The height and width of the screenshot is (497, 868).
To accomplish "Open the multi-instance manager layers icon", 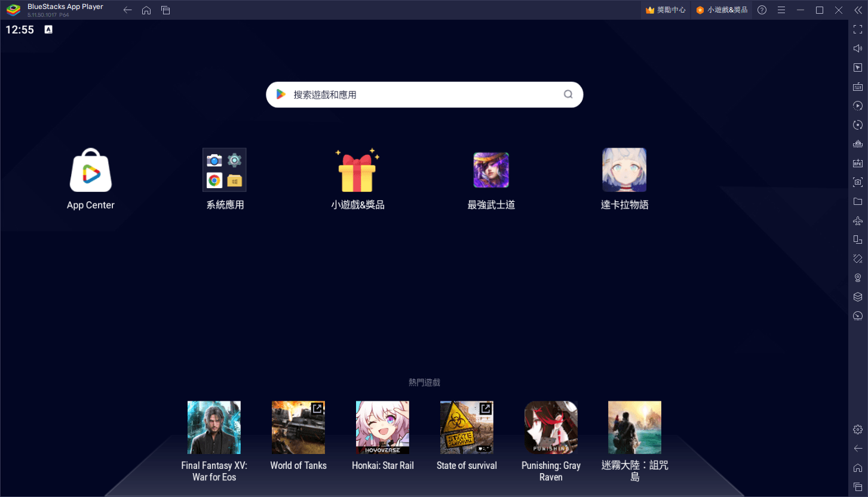I will click(858, 297).
